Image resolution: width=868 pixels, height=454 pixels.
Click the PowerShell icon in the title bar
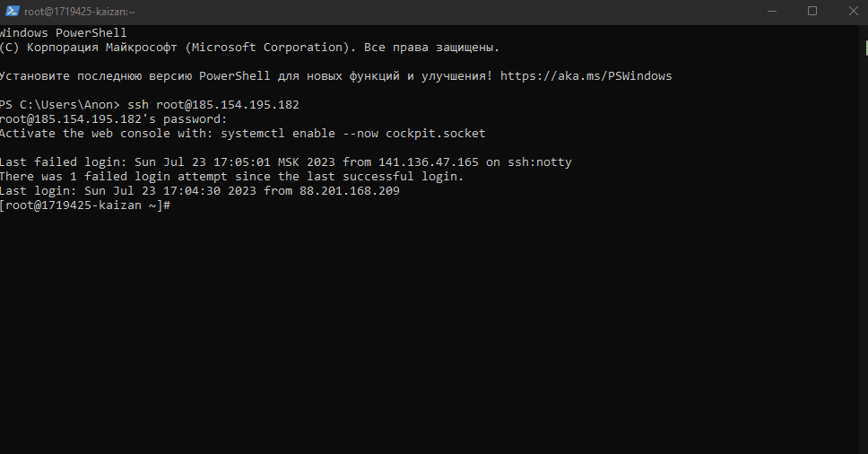pos(13,11)
